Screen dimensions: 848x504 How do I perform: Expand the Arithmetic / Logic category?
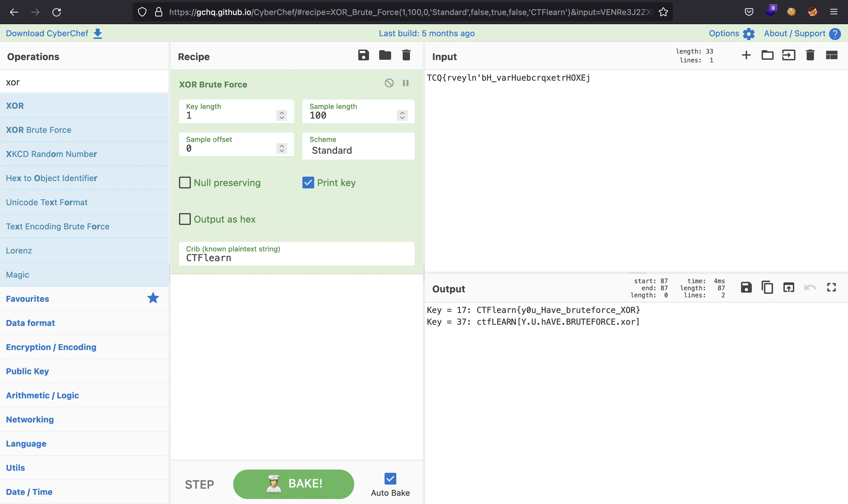[x=84, y=395]
